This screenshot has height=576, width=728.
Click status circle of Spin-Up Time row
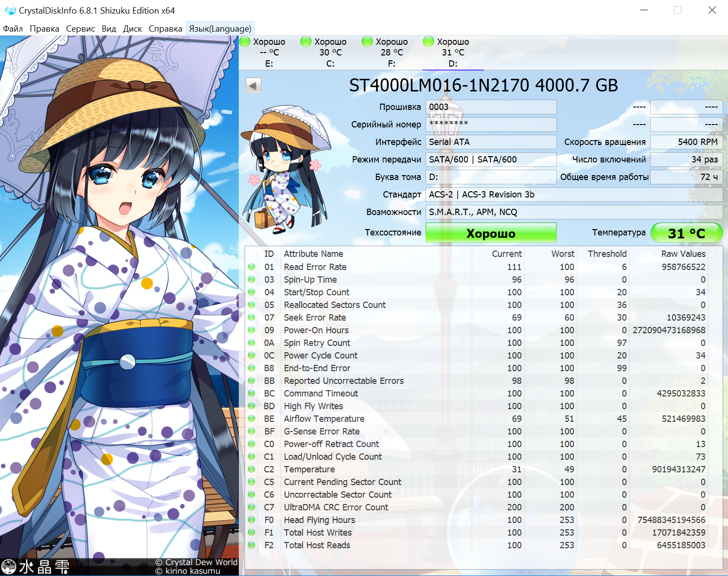[x=251, y=279]
